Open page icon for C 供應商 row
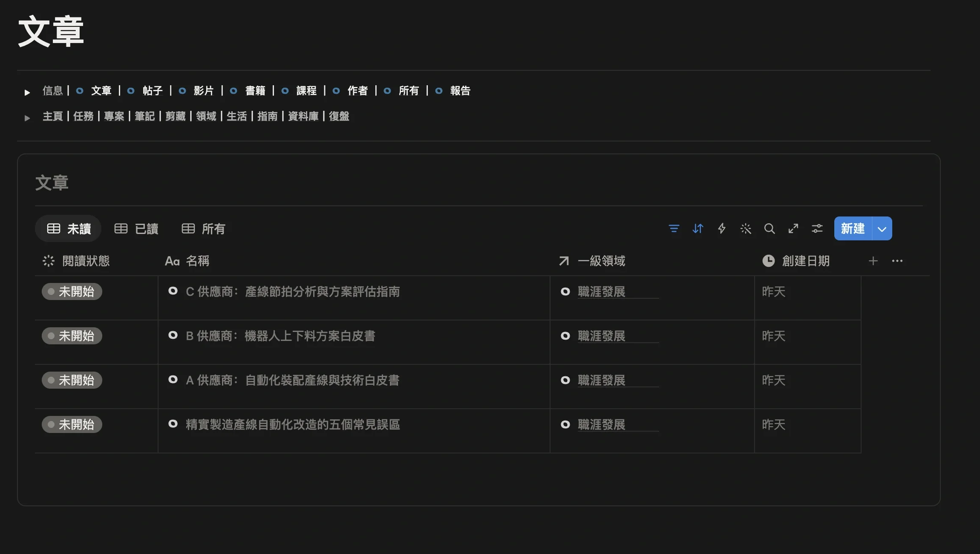This screenshot has width=980, height=554. coord(173,291)
